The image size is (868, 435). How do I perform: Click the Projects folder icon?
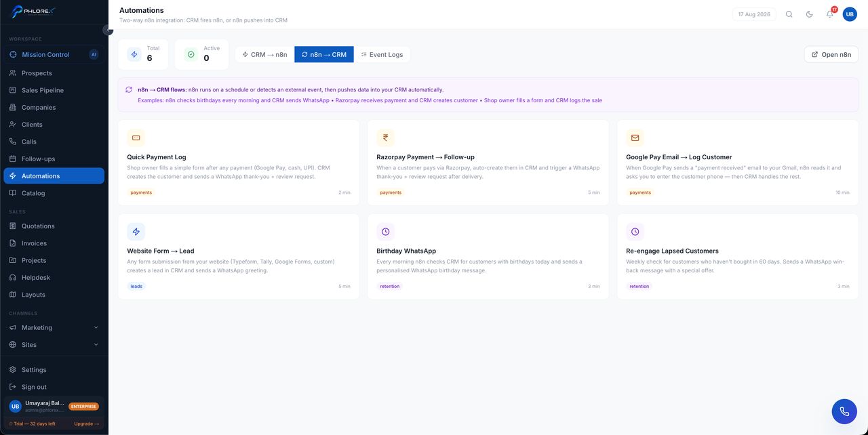13,260
